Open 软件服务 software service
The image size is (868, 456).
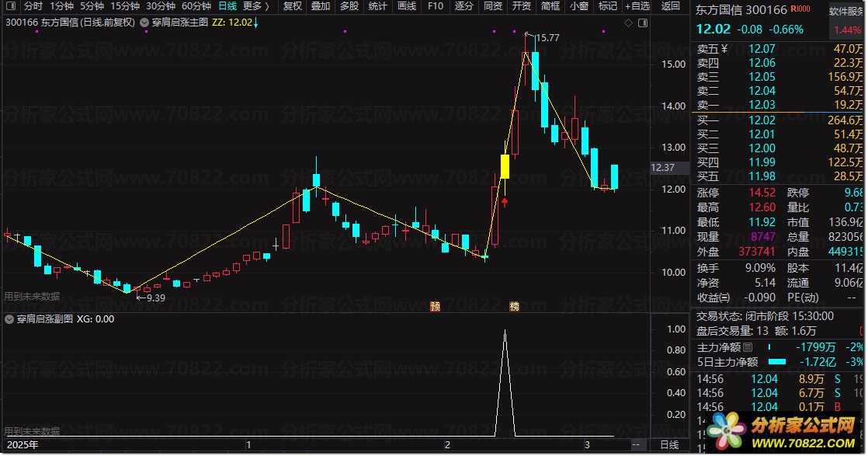(847, 11)
